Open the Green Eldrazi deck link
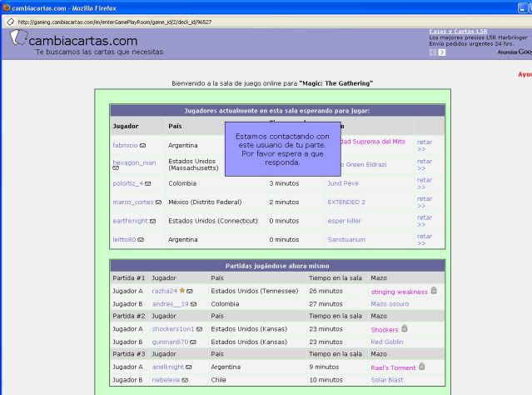532x395 pixels. pyautogui.click(x=364, y=164)
